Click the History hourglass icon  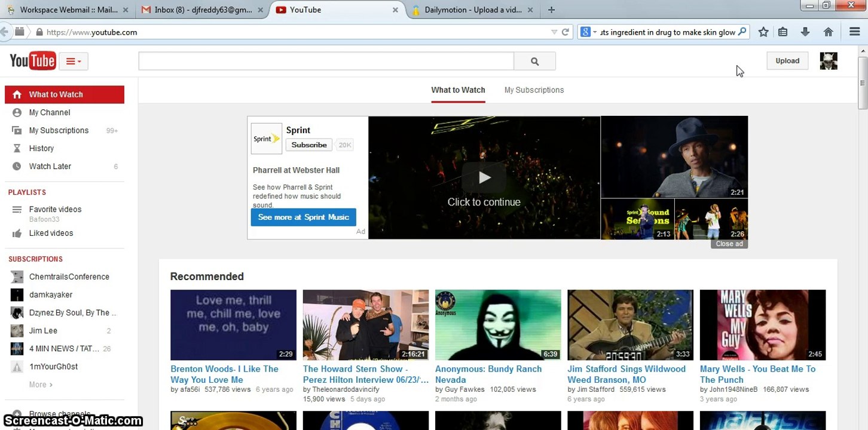(17, 148)
